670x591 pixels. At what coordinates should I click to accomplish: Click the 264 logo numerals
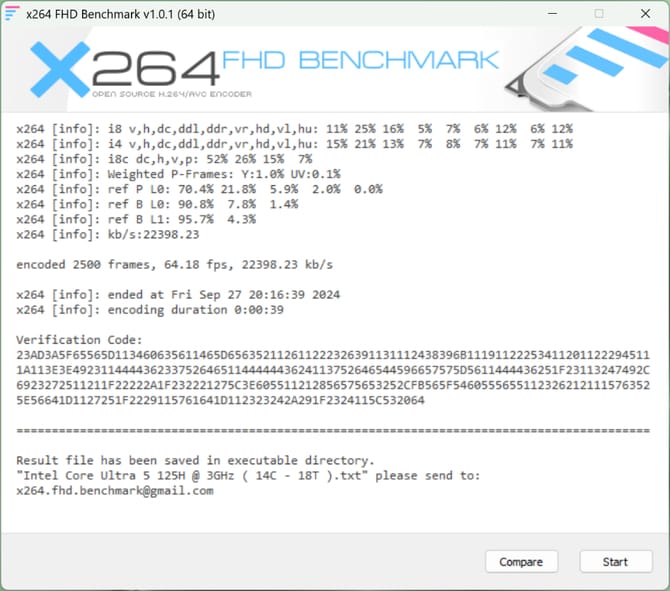click(156, 69)
